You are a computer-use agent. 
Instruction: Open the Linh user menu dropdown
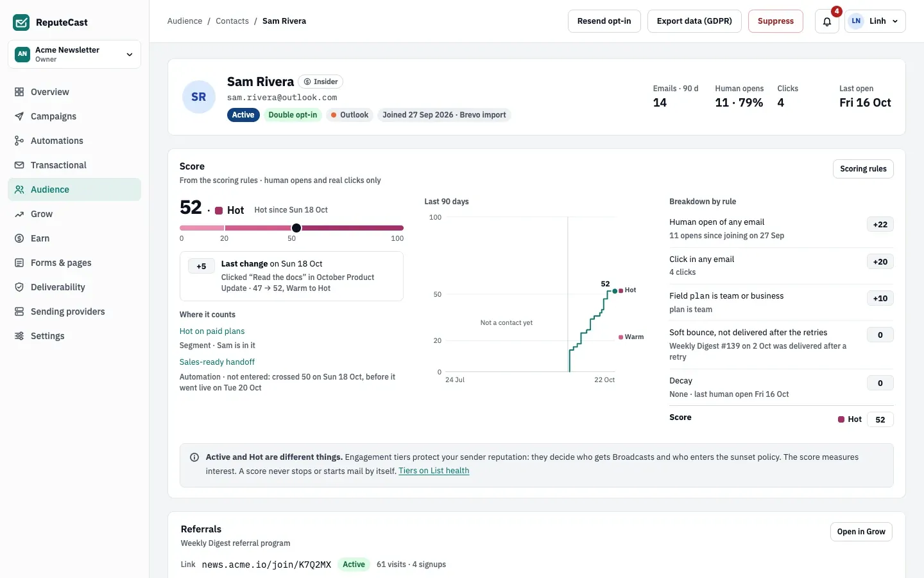coord(875,21)
